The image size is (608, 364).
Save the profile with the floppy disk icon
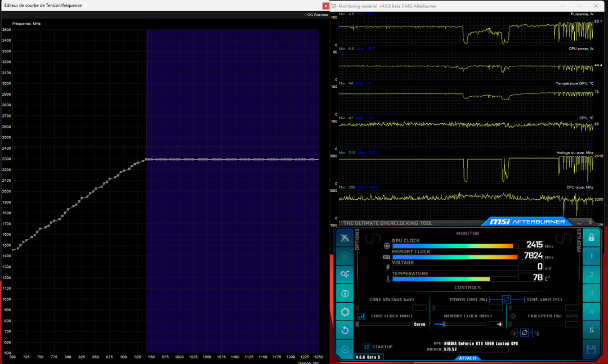(591, 349)
